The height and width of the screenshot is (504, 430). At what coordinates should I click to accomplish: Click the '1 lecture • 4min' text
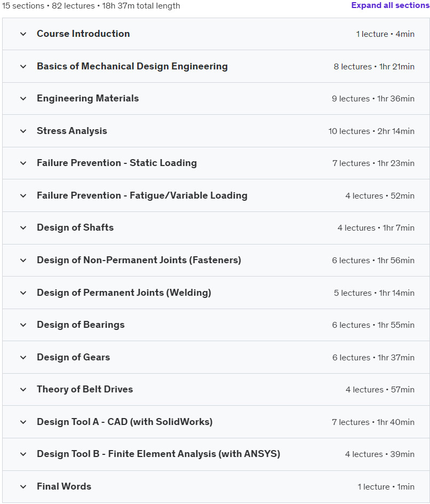coord(385,34)
